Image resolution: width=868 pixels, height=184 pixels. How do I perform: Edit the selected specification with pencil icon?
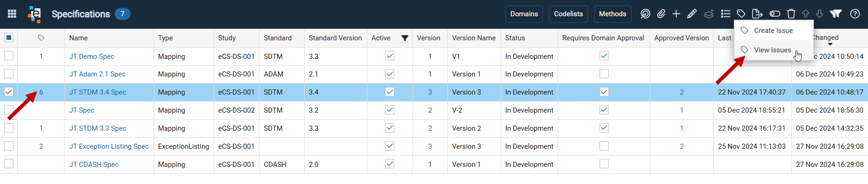692,14
